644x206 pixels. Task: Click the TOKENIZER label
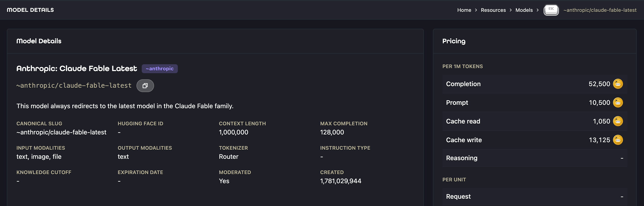tap(233, 148)
